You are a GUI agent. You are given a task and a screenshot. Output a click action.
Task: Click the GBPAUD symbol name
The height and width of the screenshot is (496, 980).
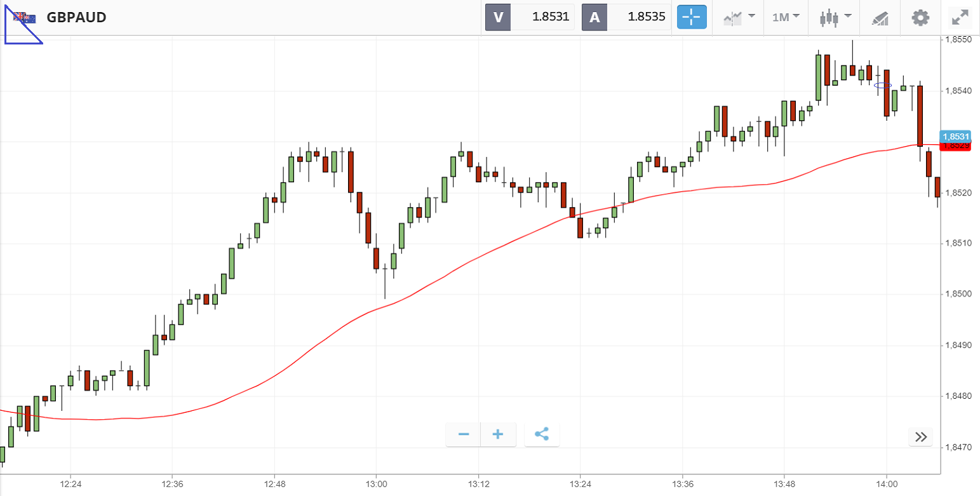click(76, 17)
